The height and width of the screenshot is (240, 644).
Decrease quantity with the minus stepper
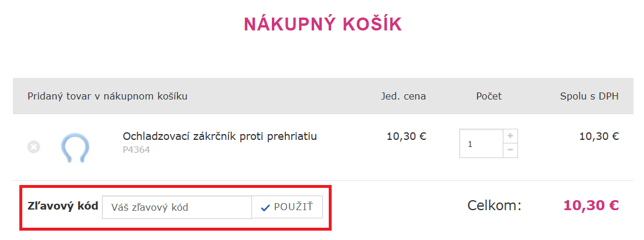(x=510, y=150)
